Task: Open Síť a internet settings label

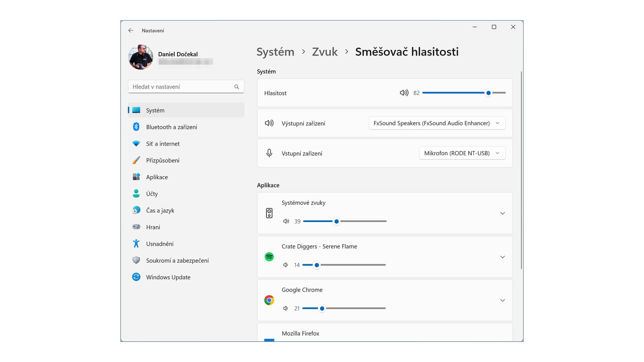Action: 163,144
